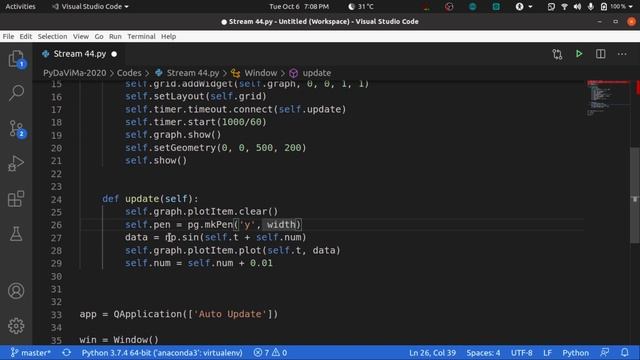Viewport: 640px width, 360px height.
Task: Open the Search view in the activity bar
Action: click(16, 93)
